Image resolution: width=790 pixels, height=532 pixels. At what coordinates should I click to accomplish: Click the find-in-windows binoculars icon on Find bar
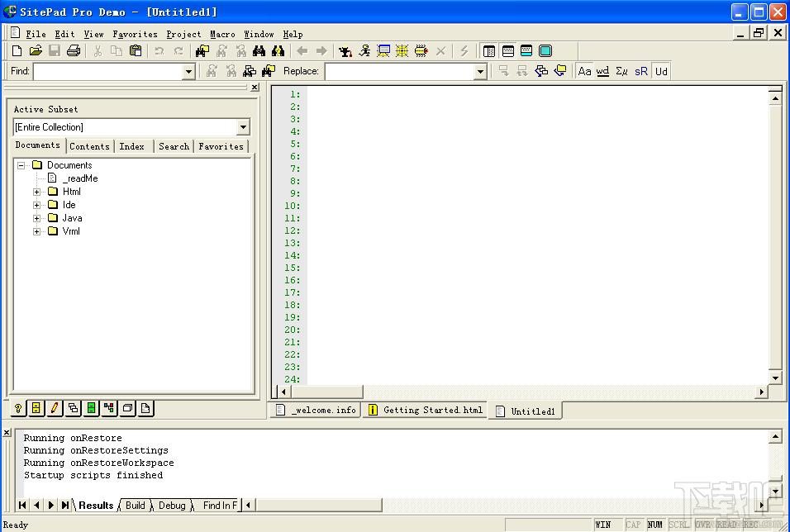click(x=250, y=71)
